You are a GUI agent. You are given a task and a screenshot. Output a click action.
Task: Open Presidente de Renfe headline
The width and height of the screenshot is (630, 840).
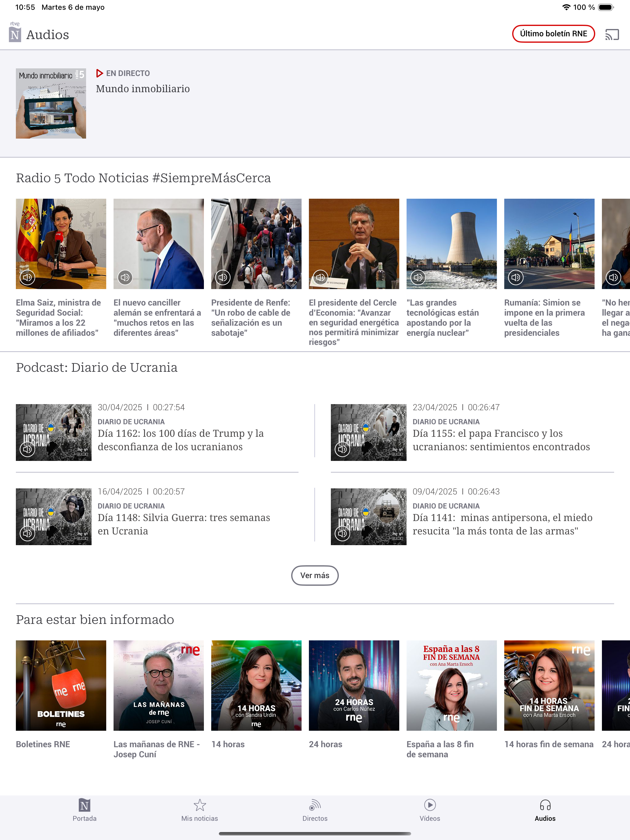coord(251,318)
